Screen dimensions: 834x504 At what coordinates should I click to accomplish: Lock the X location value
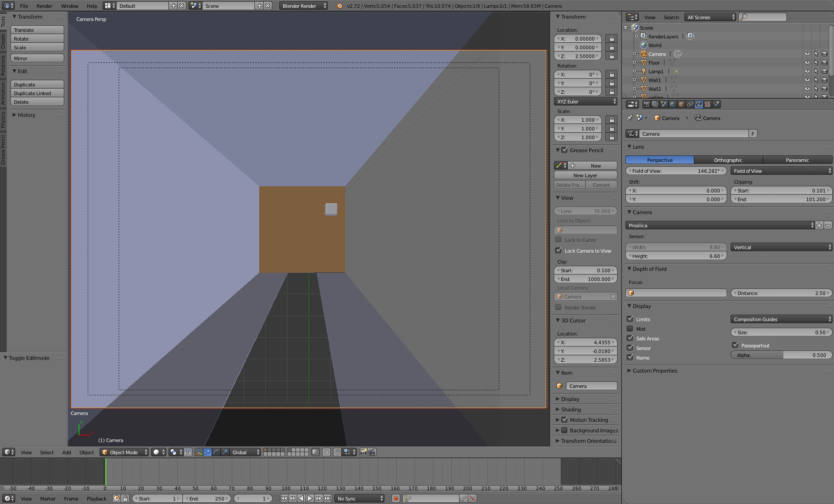[x=612, y=38]
